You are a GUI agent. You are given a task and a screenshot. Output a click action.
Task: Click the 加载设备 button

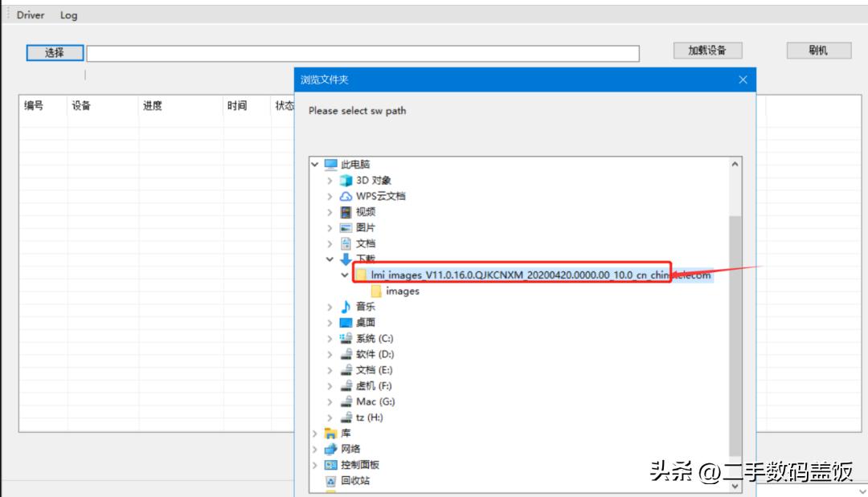pyautogui.click(x=707, y=51)
